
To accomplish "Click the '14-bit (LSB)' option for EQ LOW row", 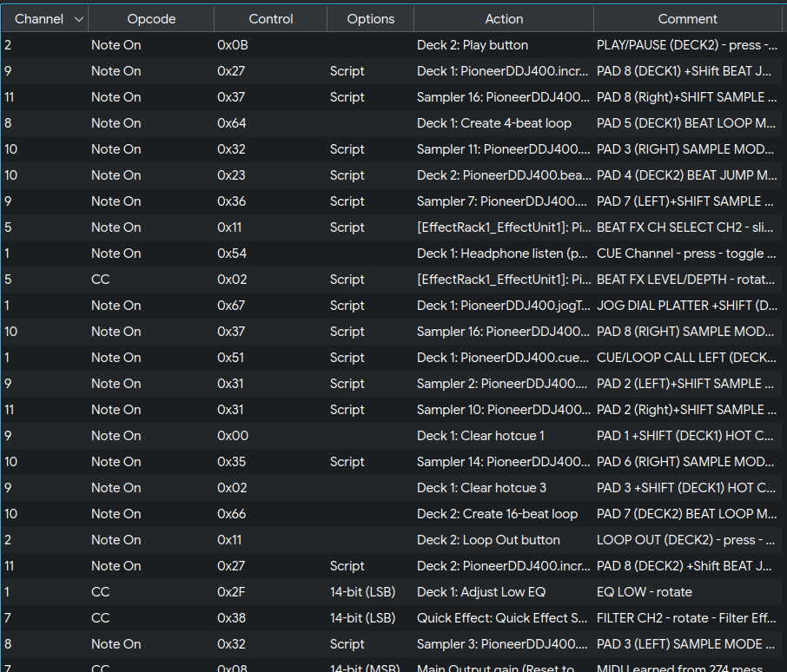I will 362,592.
